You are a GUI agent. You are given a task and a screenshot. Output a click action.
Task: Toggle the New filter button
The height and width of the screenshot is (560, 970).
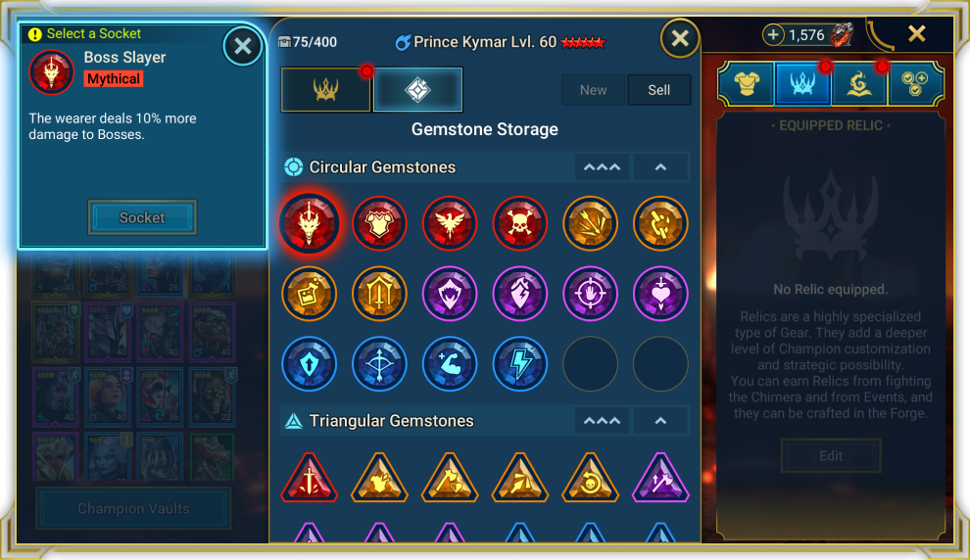[593, 90]
